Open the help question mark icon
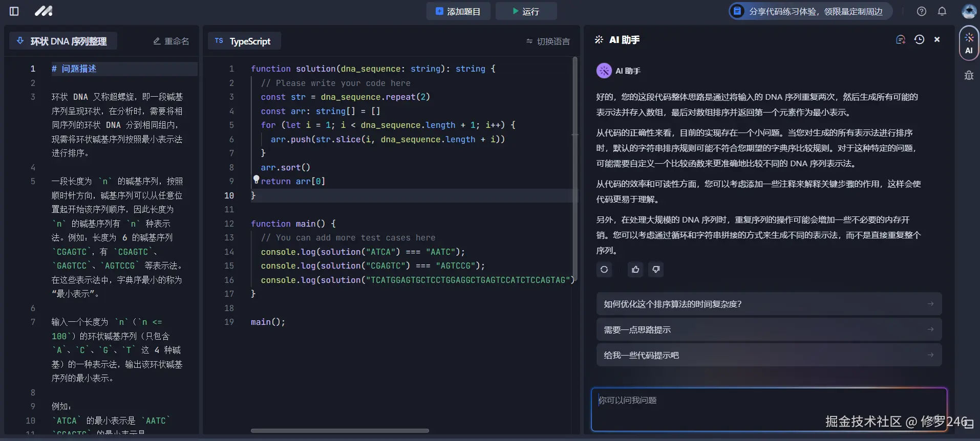 pyautogui.click(x=921, y=11)
